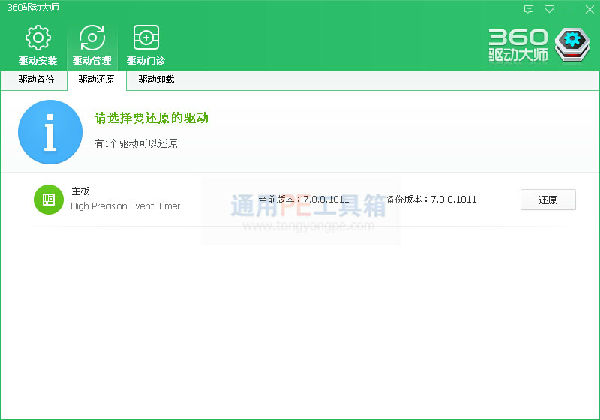Open the feedback icon in title bar
Viewport: 600px width, 420px height.
pos(528,9)
